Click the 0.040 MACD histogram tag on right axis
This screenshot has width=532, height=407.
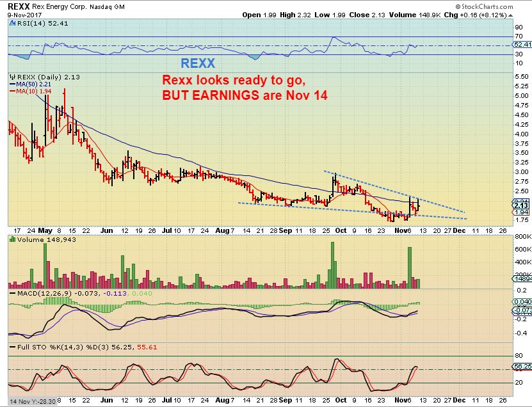[x=522, y=302]
